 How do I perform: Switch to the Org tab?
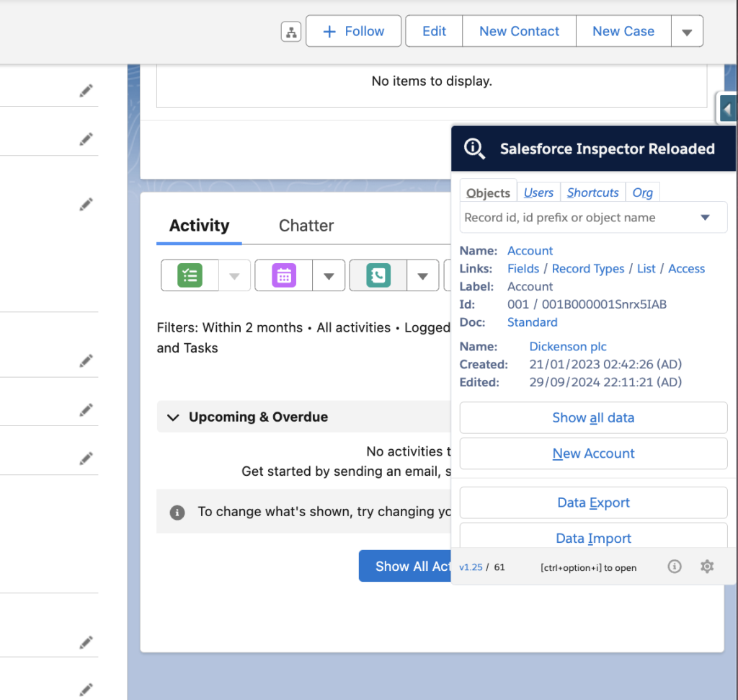tap(642, 192)
